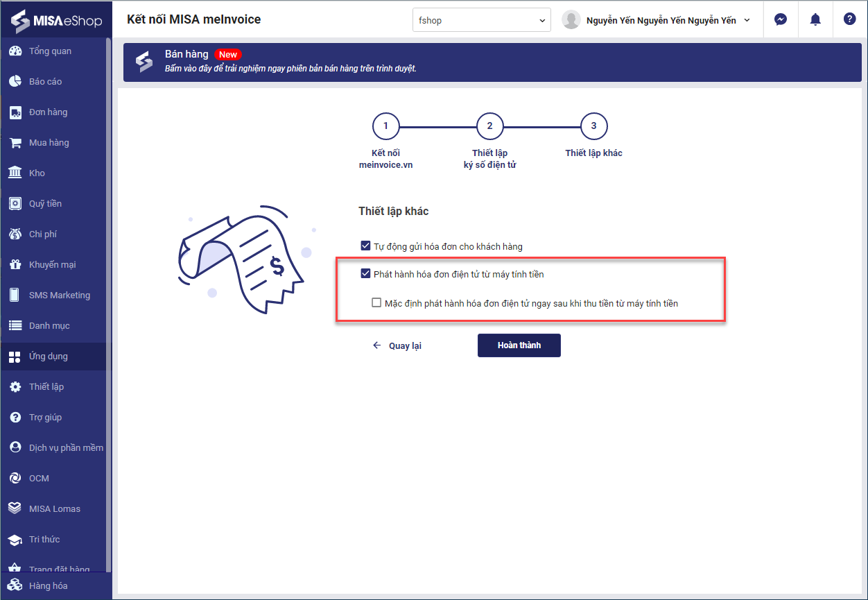Open notifications bell icon
This screenshot has width=868, height=600.
[815, 19]
